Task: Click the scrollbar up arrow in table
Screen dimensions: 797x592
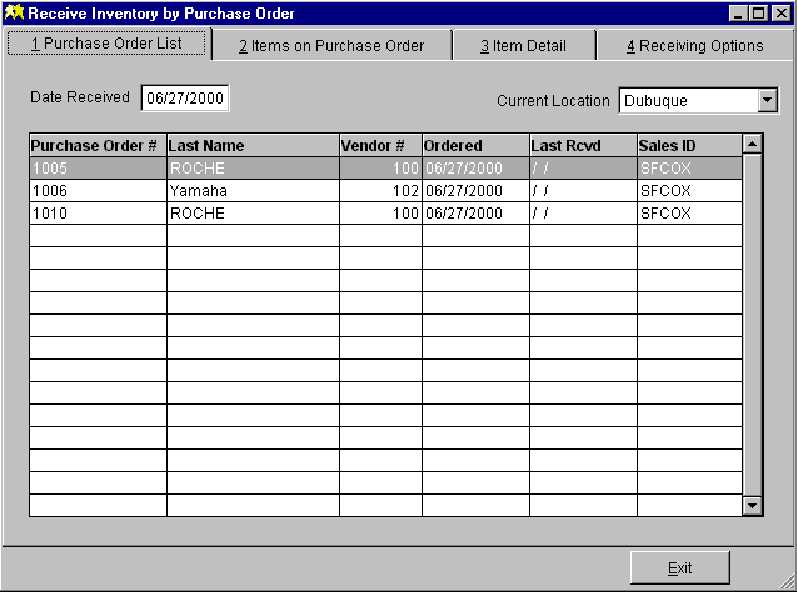Action: pos(753,144)
